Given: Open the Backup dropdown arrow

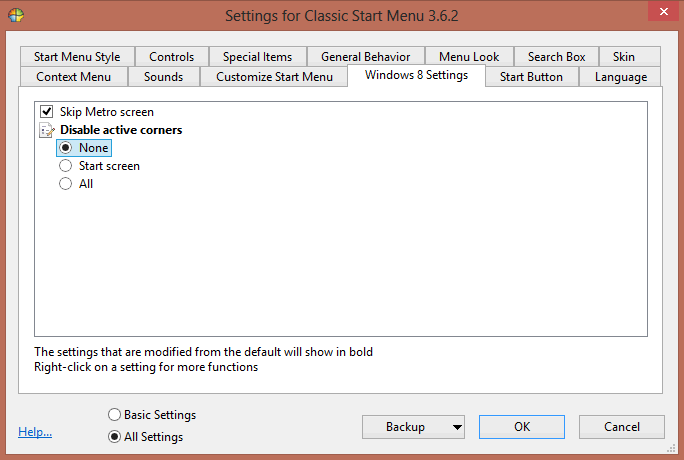Looking at the screenshot, I should point(457,427).
